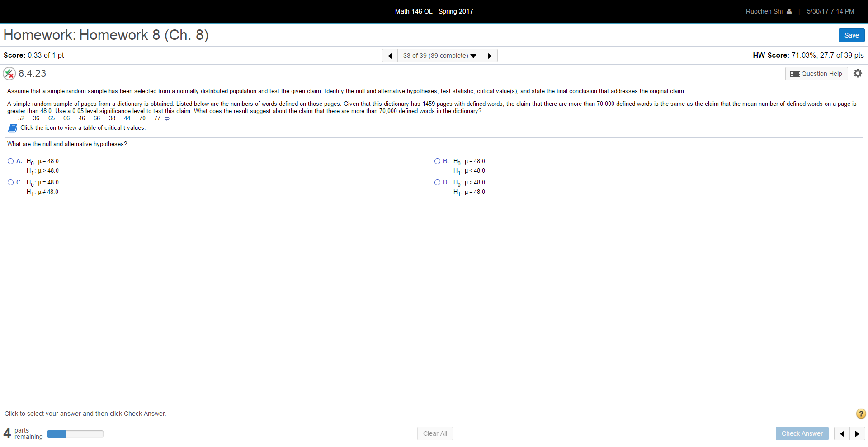Click the previous question arrow
This screenshot has height=447, width=868.
390,56
